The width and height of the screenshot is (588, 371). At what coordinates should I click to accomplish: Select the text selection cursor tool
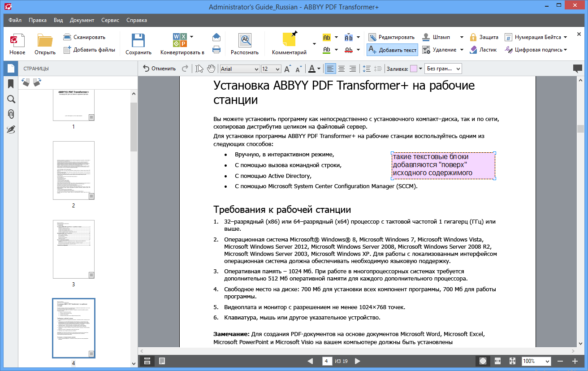click(x=199, y=69)
